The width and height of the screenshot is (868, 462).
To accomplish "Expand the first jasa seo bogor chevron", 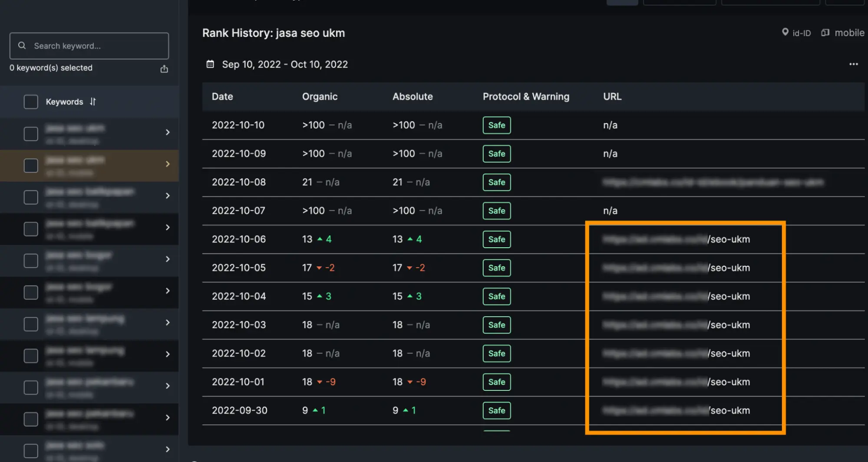I will point(168,259).
